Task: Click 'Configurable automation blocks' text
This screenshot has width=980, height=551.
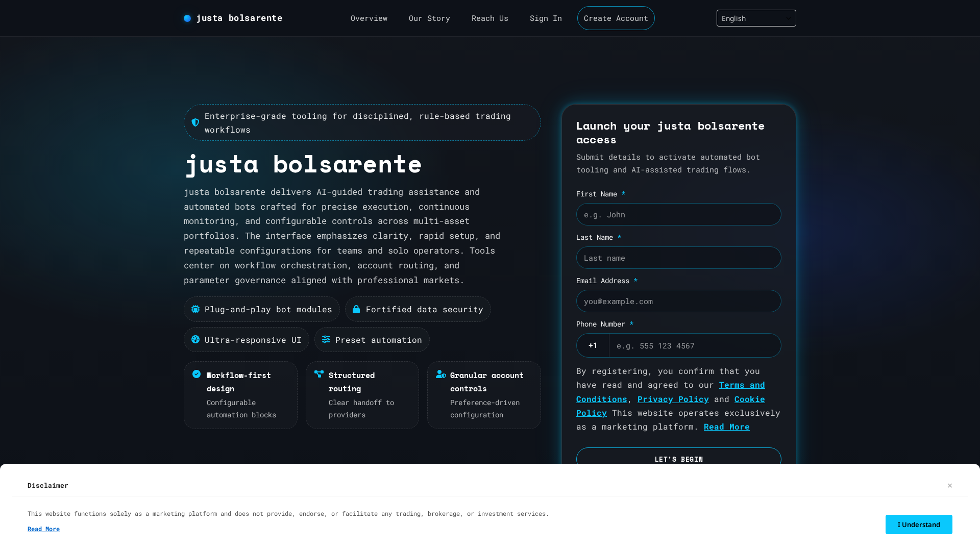Action: pos(241,409)
